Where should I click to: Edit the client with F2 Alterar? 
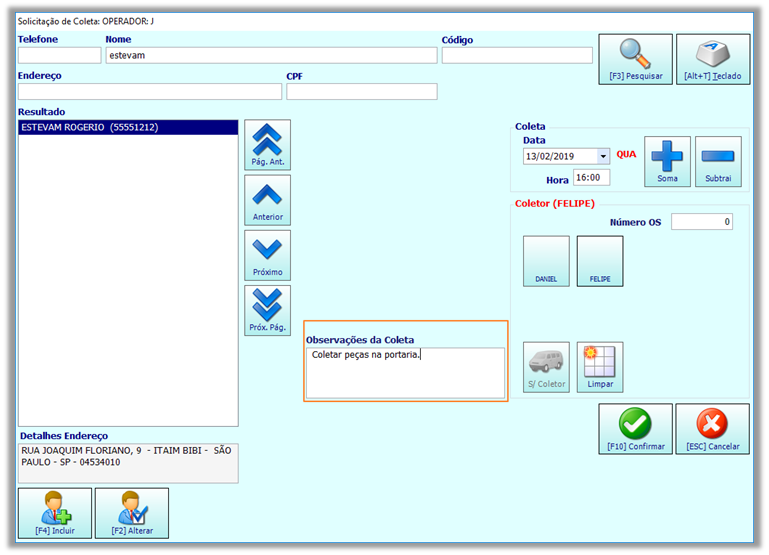[132, 513]
